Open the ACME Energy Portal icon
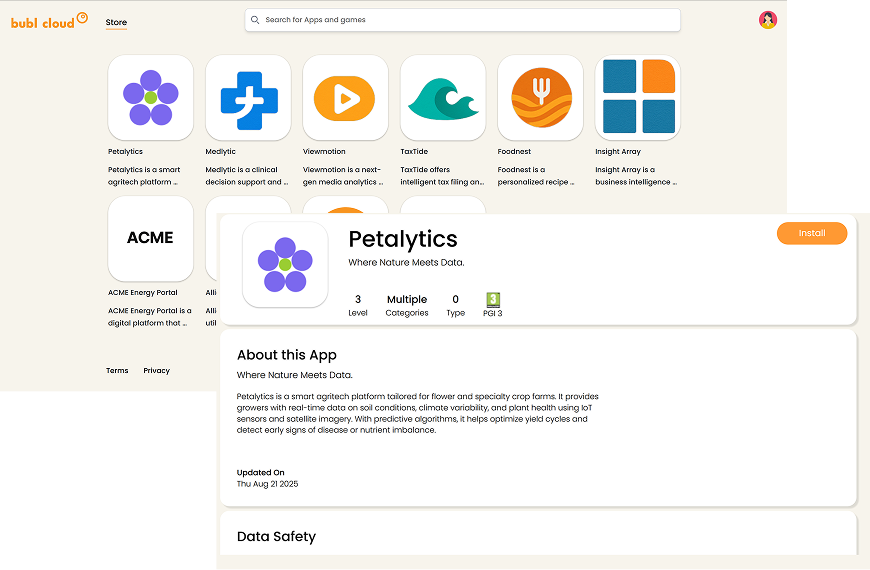Screen dimensions: 870x570 click(150, 238)
